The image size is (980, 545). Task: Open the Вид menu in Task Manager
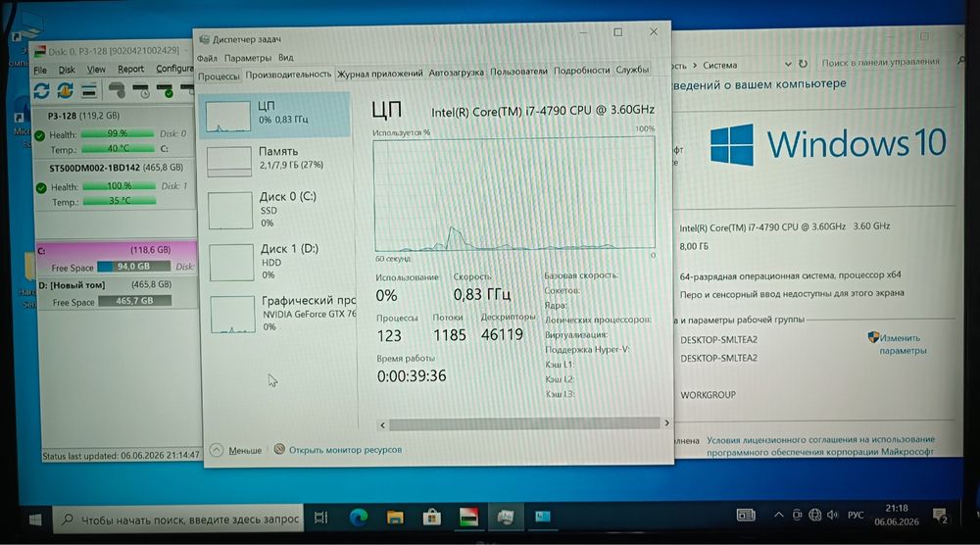(285, 58)
